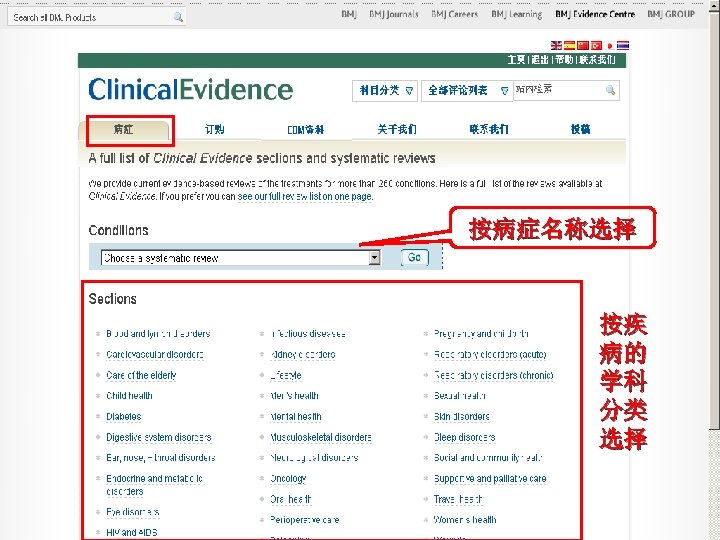Choose the Chinese flag language icon
The height and width of the screenshot is (540, 720).
coord(583,45)
